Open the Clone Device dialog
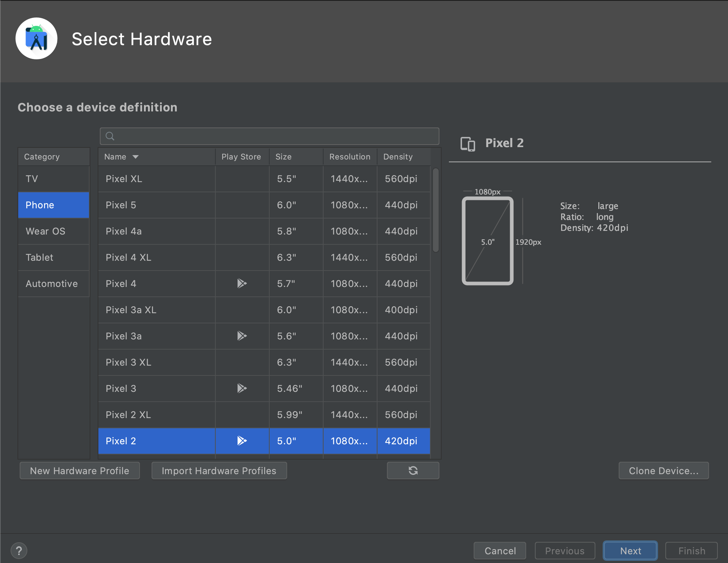The height and width of the screenshot is (563, 728). (664, 471)
